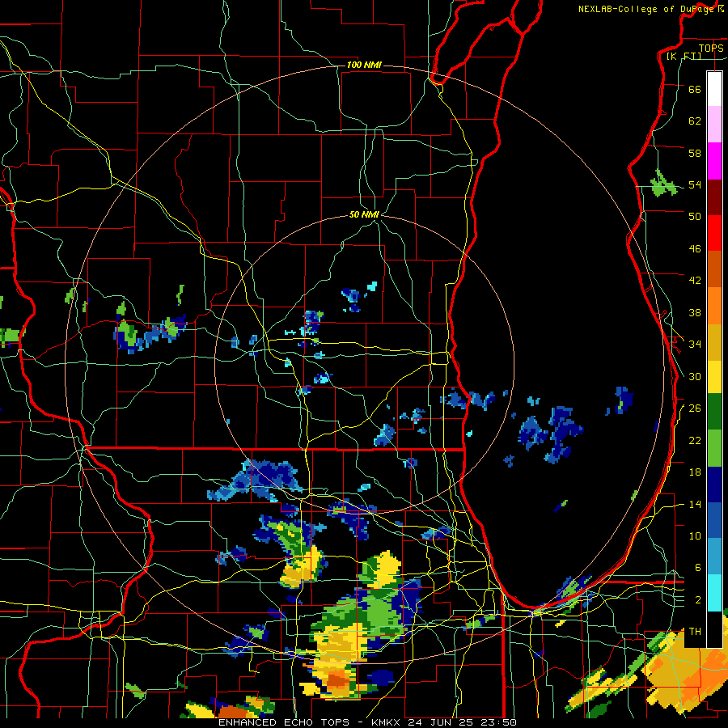728x728 pixels.
Task: Click the 2 value on the legend
Action: click(x=698, y=600)
